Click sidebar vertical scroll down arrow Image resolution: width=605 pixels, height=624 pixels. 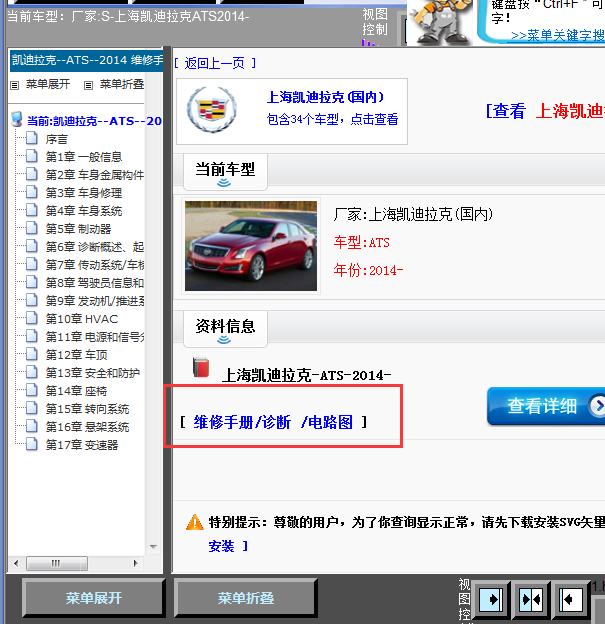coord(153,547)
